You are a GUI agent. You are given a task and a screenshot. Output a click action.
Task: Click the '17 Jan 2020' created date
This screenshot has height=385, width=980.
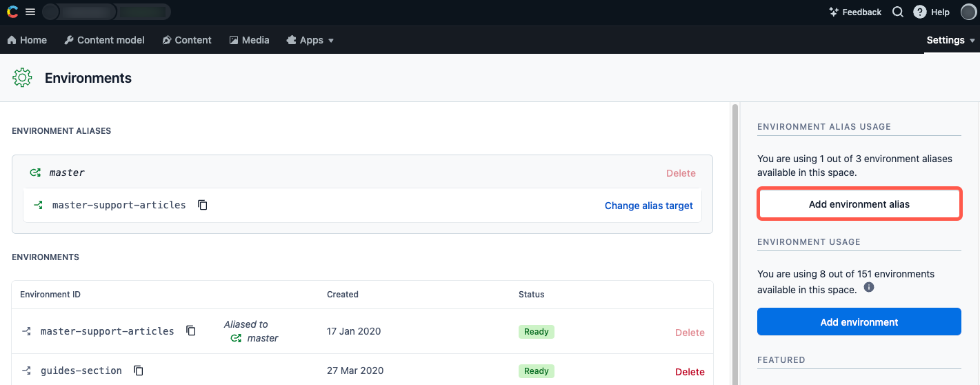click(354, 331)
